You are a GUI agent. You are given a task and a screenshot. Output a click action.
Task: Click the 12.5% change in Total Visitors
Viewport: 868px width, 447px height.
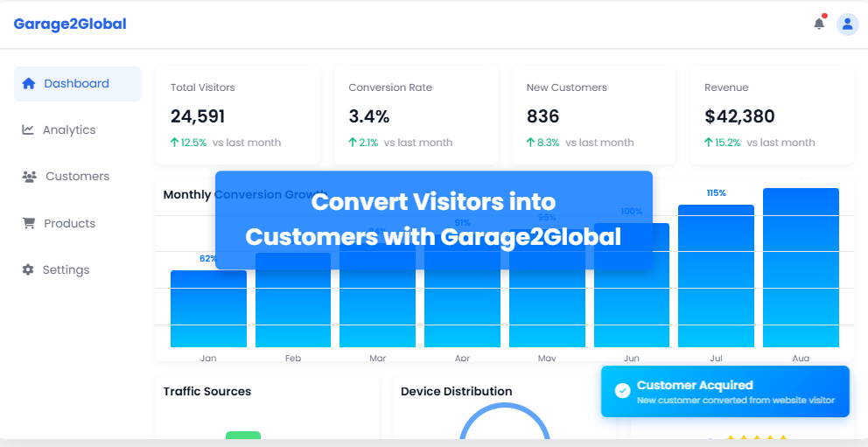coord(193,143)
